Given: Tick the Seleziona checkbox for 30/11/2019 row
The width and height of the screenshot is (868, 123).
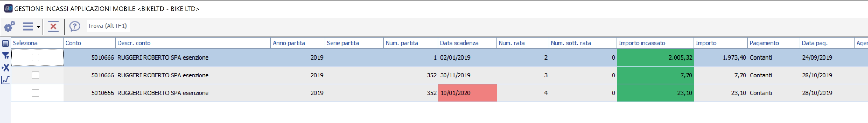Looking at the screenshot, I should tap(35, 75).
